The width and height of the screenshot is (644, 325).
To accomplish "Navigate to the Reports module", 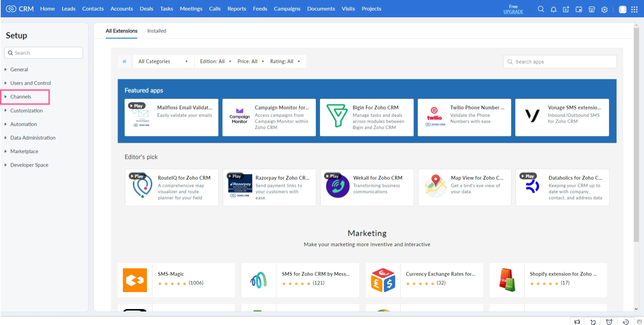I will coord(237,9).
